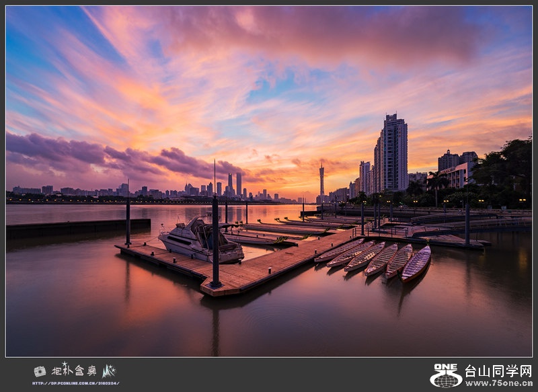
Task: Click the tall mooring pole at dock front
Action: point(215,241)
